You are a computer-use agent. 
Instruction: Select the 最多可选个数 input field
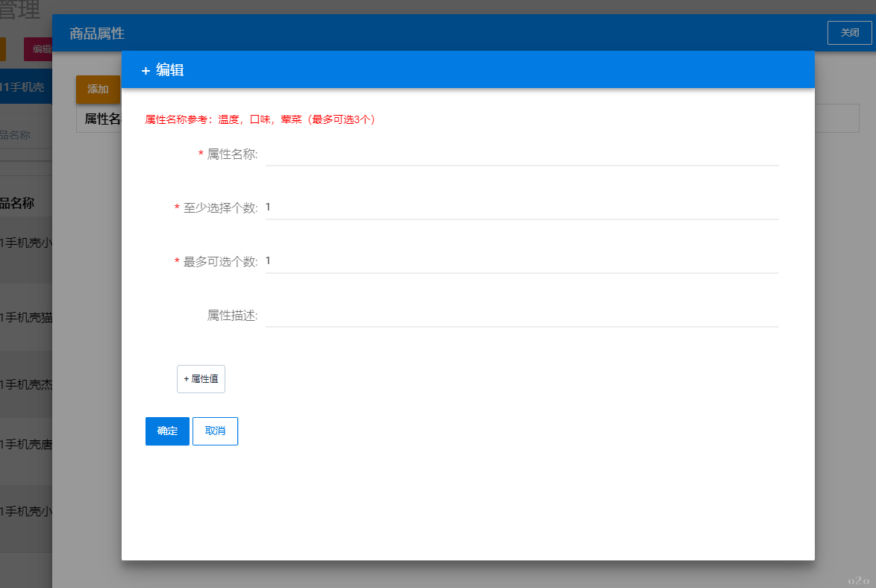point(522,261)
